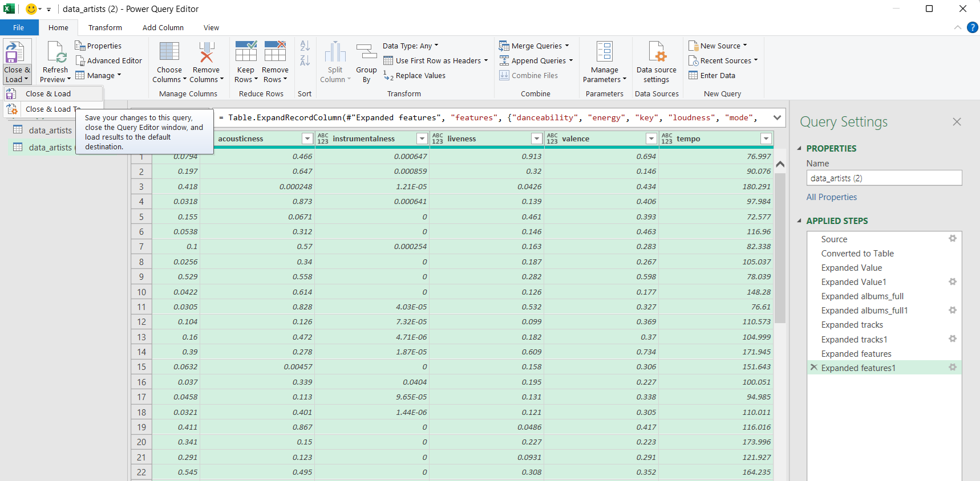Click the Refresh Preview icon
980x481 pixels.
tap(56, 52)
